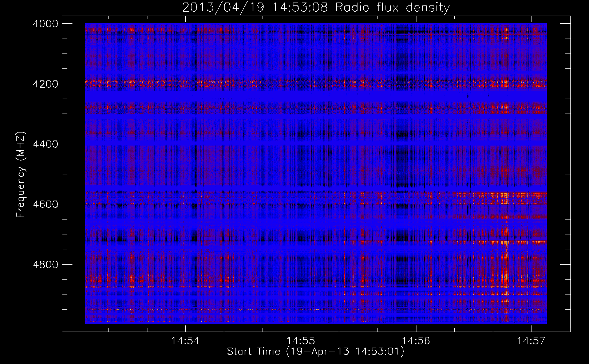Click the "Start Time (19-Apr-13 14:53:01)" axis label
The height and width of the screenshot is (364, 589).
pos(316,352)
